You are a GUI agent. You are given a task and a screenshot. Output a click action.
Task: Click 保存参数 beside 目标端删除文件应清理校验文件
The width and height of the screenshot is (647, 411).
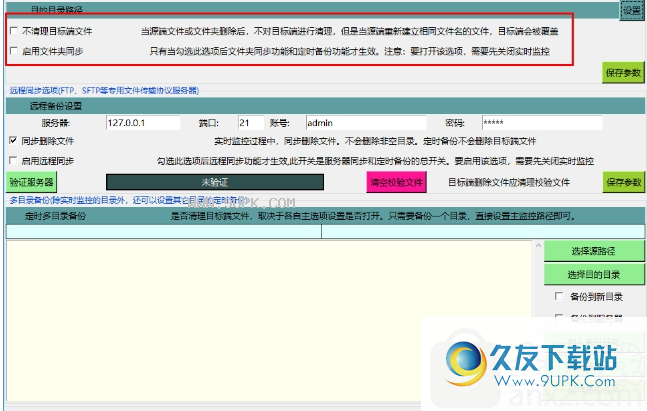pos(623,182)
